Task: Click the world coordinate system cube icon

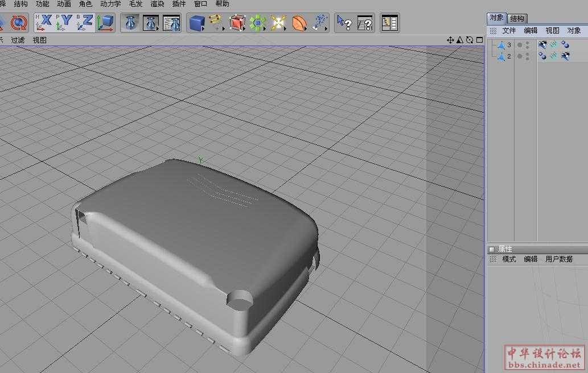Action: point(105,23)
